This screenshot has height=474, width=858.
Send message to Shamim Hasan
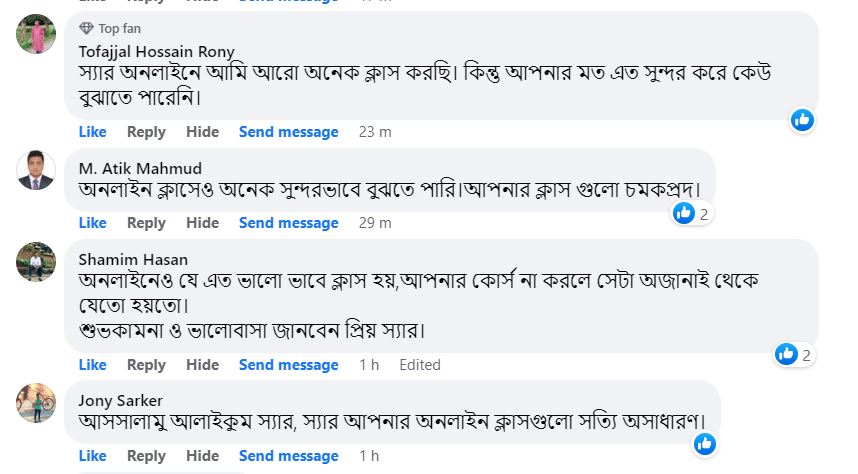click(x=288, y=365)
